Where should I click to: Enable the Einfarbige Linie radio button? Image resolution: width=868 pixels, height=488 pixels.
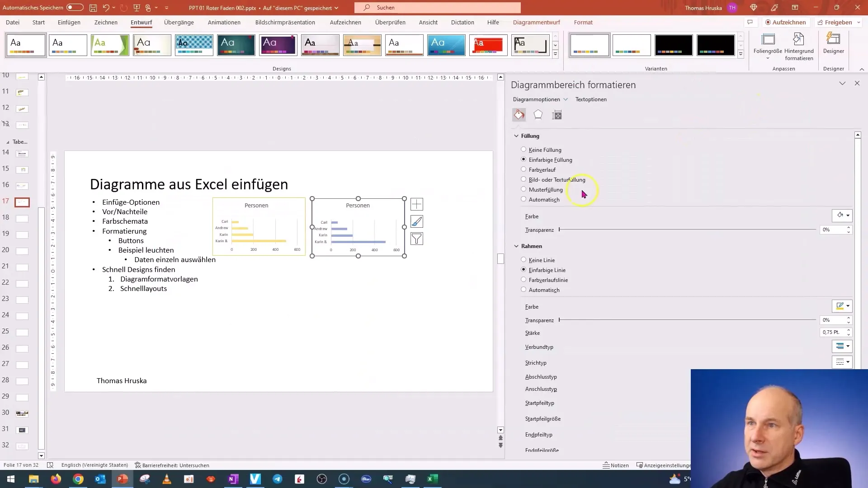[524, 269]
